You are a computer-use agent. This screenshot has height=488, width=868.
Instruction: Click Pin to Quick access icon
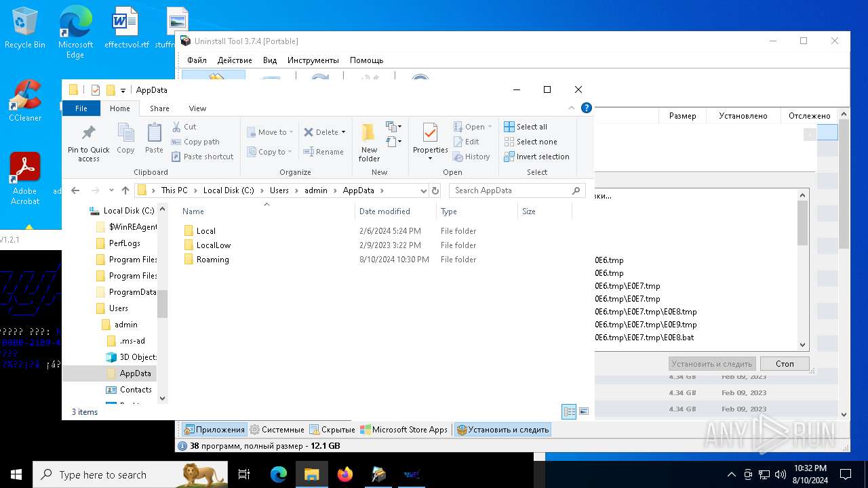click(88, 143)
